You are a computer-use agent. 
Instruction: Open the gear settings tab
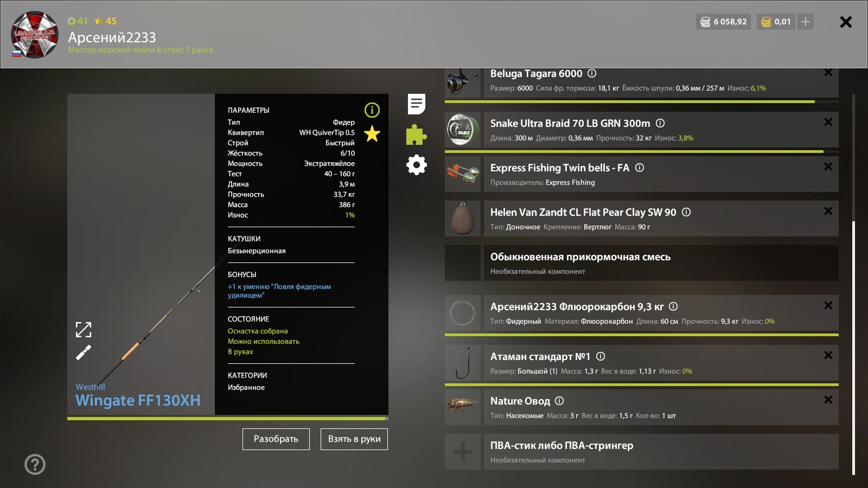coord(417,165)
